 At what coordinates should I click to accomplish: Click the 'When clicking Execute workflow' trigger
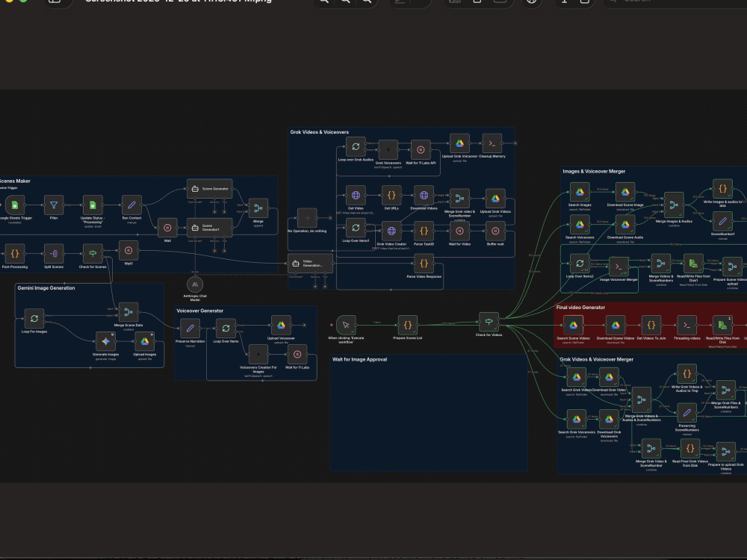pyautogui.click(x=346, y=326)
